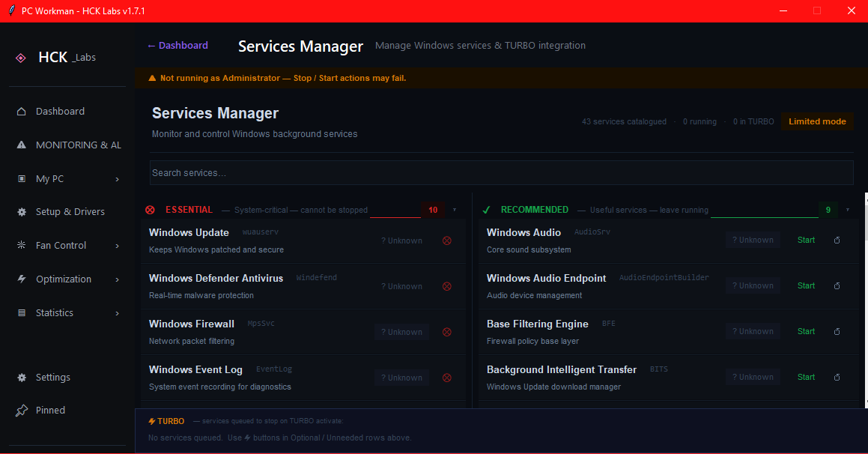The image size is (868, 454).
Task: Click the 'No services queued' TURBO message
Action: [x=279, y=438]
